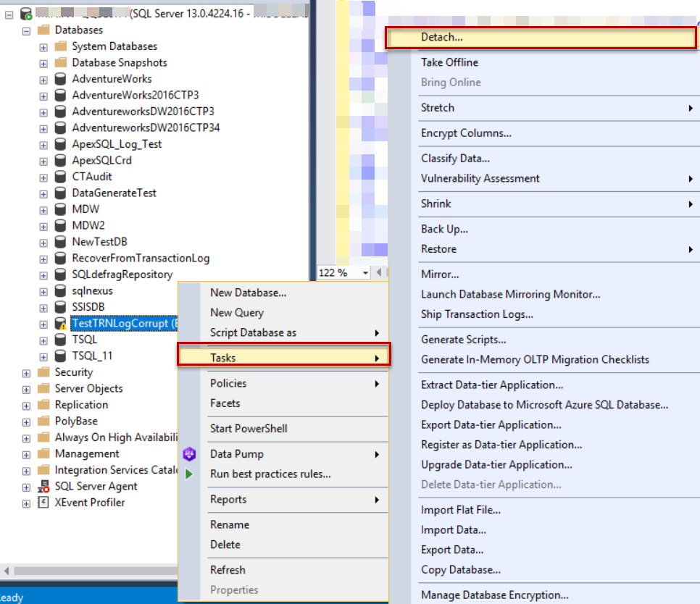Collapse the Databases node
700x604 pixels.
click(x=26, y=30)
